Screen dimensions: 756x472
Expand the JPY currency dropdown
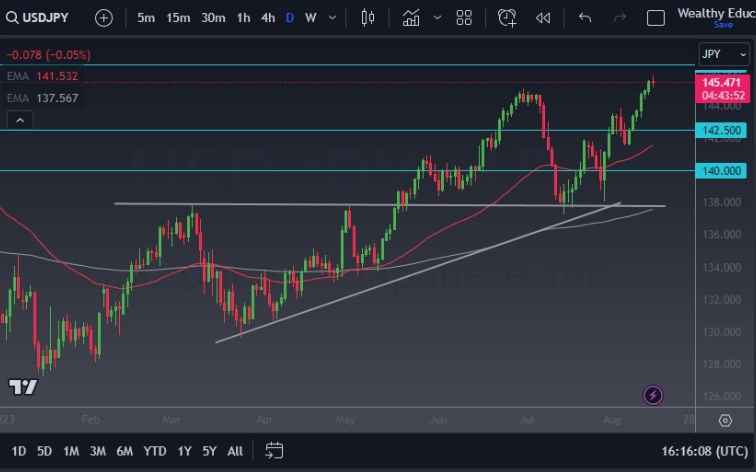point(722,54)
